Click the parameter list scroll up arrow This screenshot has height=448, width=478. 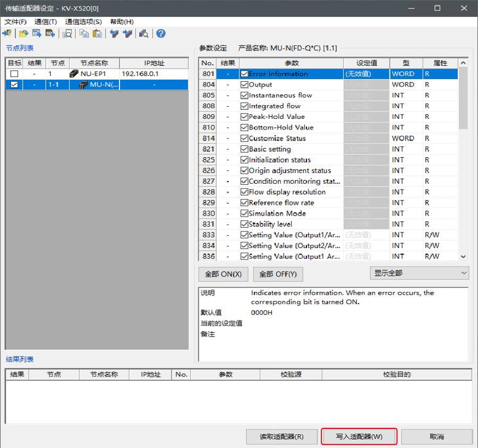coord(463,63)
